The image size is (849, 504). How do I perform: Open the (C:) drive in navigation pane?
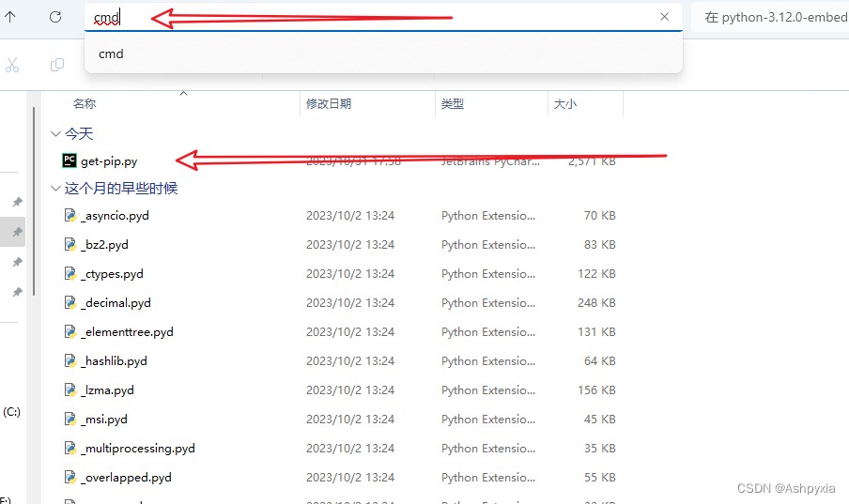[12, 412]
